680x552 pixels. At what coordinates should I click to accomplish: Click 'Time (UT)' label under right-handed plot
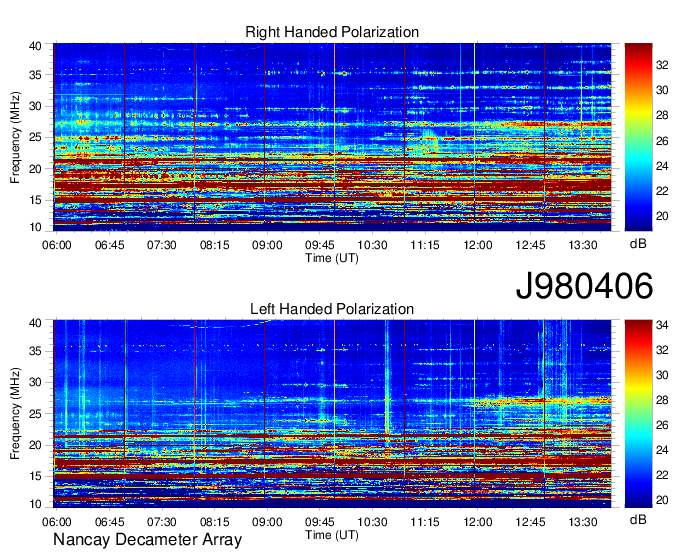coord(332,258)
